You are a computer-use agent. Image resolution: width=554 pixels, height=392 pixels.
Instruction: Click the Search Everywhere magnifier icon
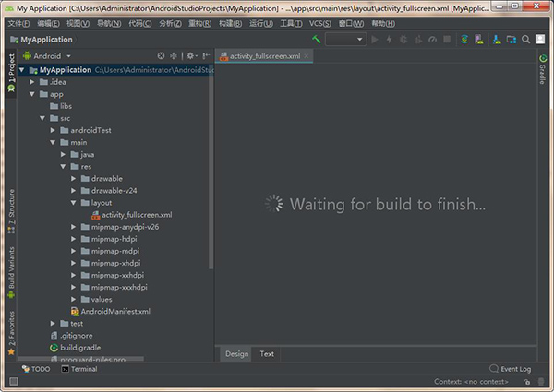(x=525, y=39)
